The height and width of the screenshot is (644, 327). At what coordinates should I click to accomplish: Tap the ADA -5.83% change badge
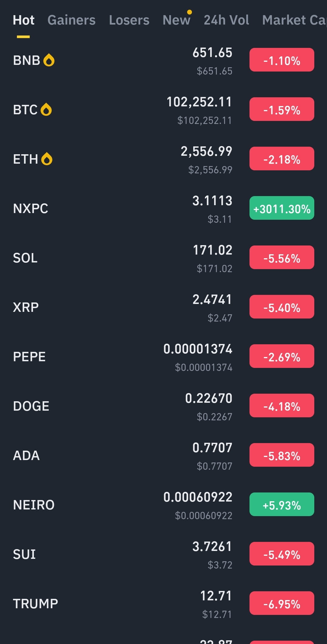point(282,455)
